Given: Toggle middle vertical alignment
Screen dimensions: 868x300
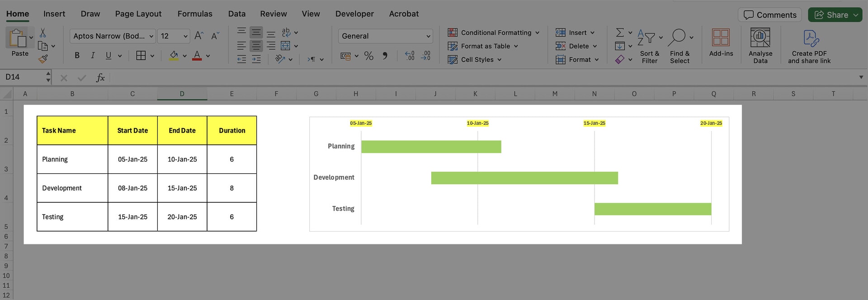Looking at the screenshot, I should 256,33.
